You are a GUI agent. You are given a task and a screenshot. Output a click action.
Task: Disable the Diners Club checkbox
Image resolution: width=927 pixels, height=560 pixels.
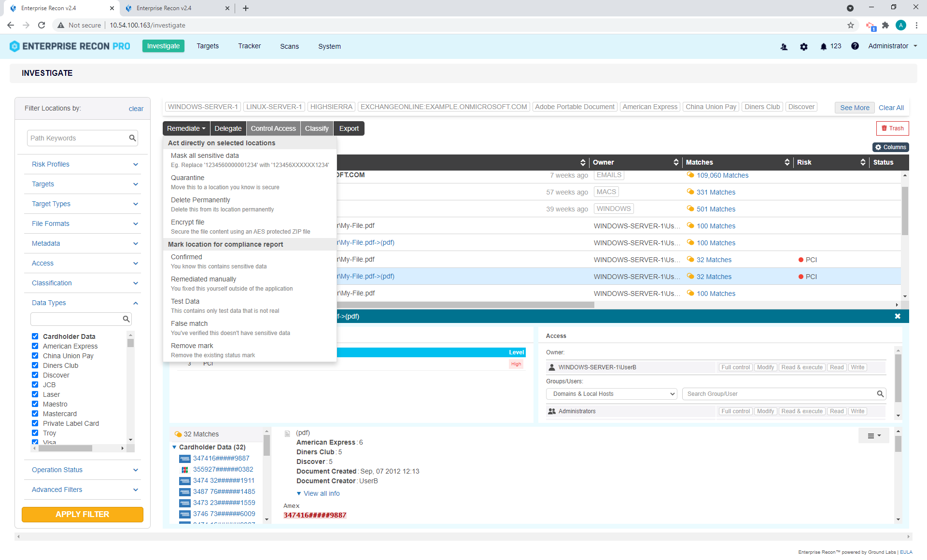[x=35, y=365]
